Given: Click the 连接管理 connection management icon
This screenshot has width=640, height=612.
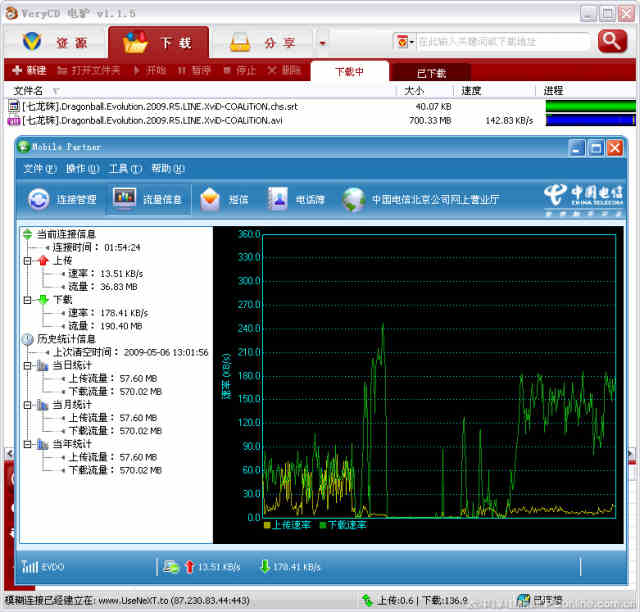Looking at the screenshot, I should tap(38, 199).
